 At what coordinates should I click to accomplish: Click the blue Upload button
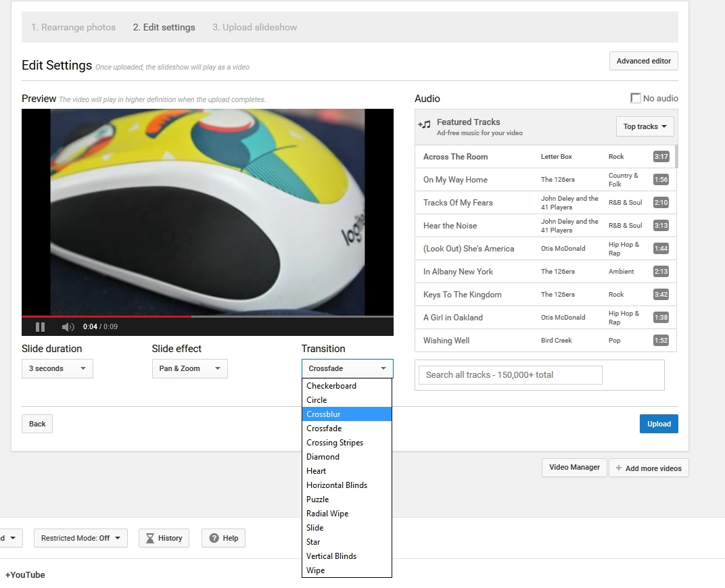click(658, 424)
